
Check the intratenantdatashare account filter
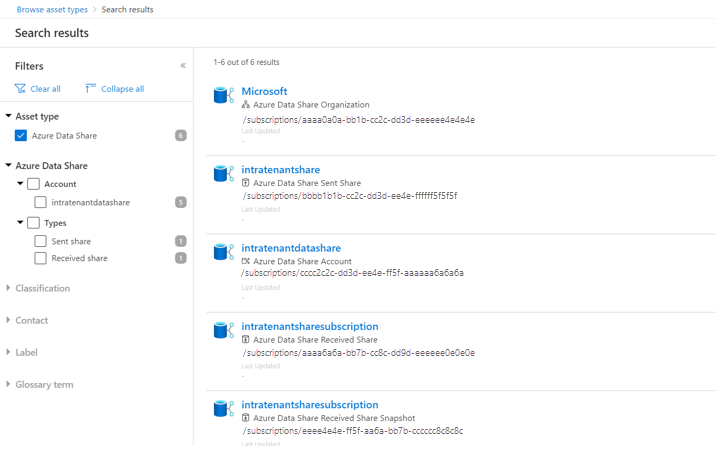pyautogui.click(x=40, y=202)
